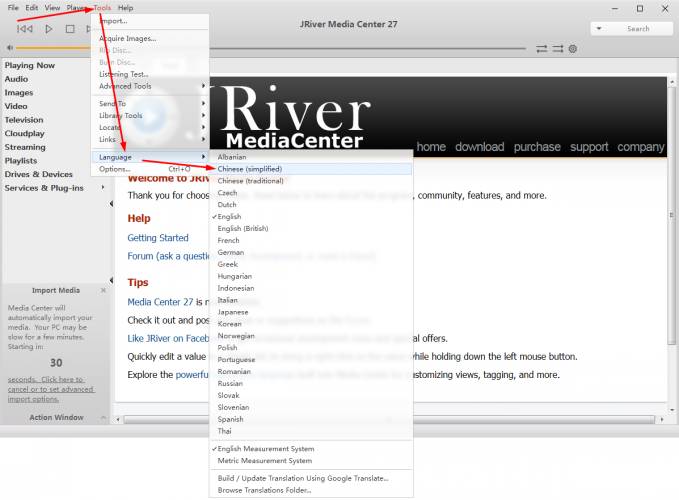This screenshot has height=500, width=679.
Task: Toggle the shuffle mode icon
Action: (557, 48)
